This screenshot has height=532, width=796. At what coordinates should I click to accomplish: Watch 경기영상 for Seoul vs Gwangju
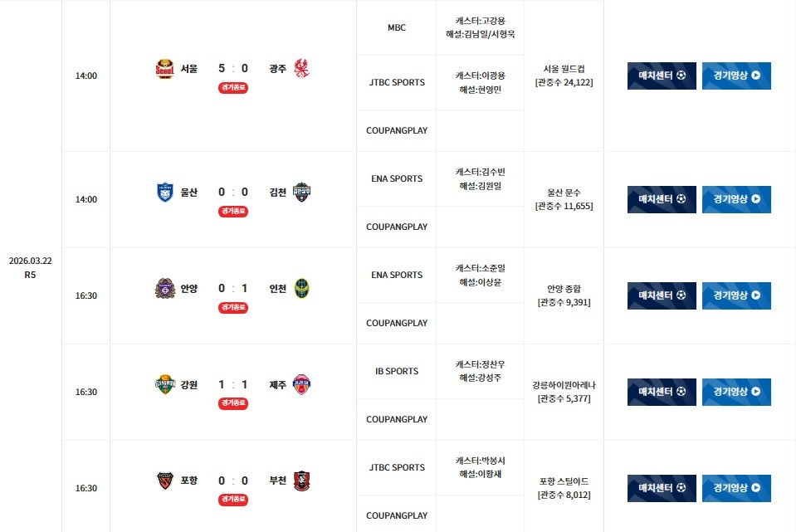[736, 76]
